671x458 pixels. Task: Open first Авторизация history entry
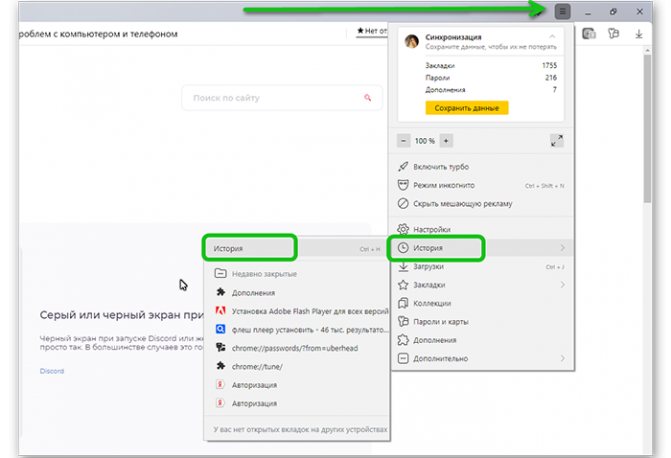point(297,385)
